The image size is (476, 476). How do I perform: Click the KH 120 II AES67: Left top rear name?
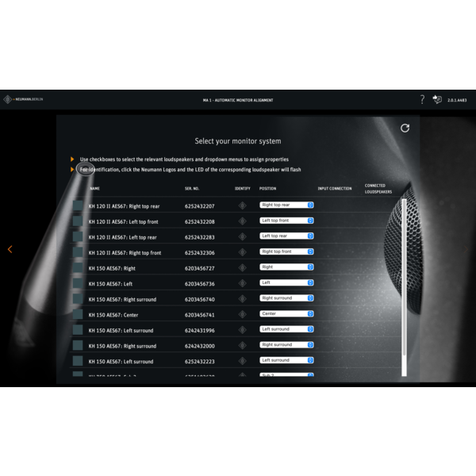(122, 237)
